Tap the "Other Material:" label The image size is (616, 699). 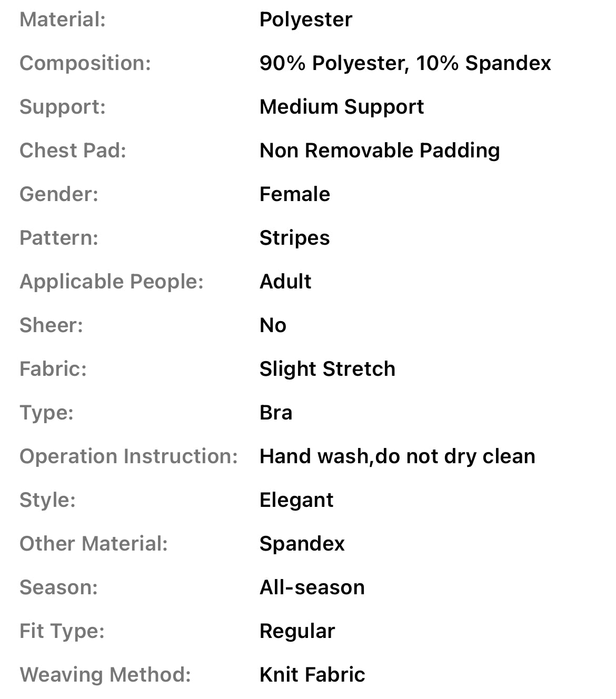click(94, 544)
